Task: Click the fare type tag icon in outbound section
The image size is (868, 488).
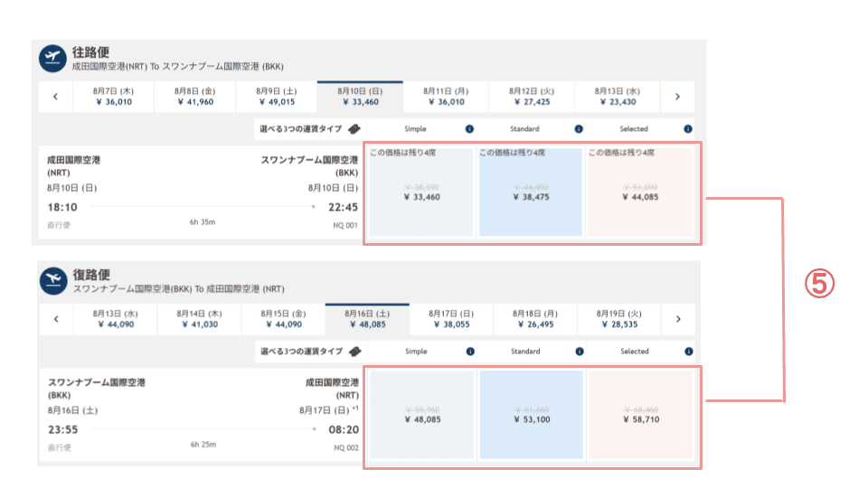Action: [x=354, y=129]
